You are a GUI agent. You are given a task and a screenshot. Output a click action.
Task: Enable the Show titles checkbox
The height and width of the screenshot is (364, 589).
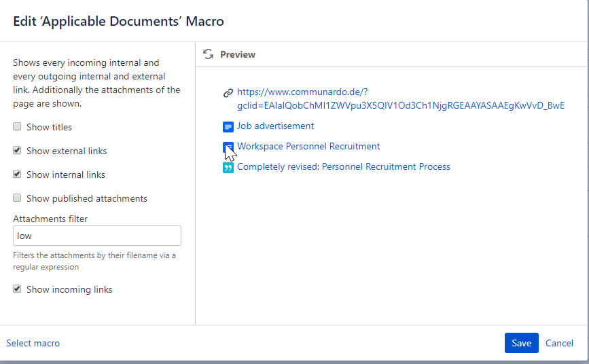(17, 127)
